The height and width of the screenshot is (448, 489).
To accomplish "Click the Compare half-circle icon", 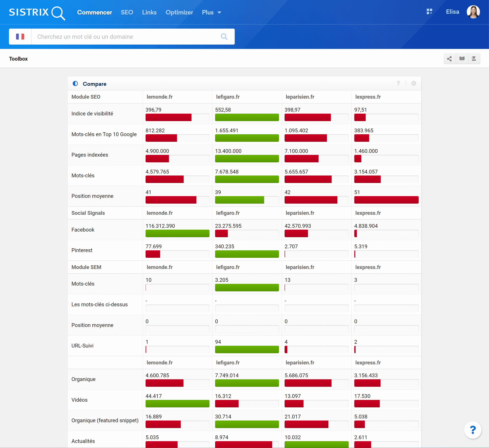I will tap(75, 84).
